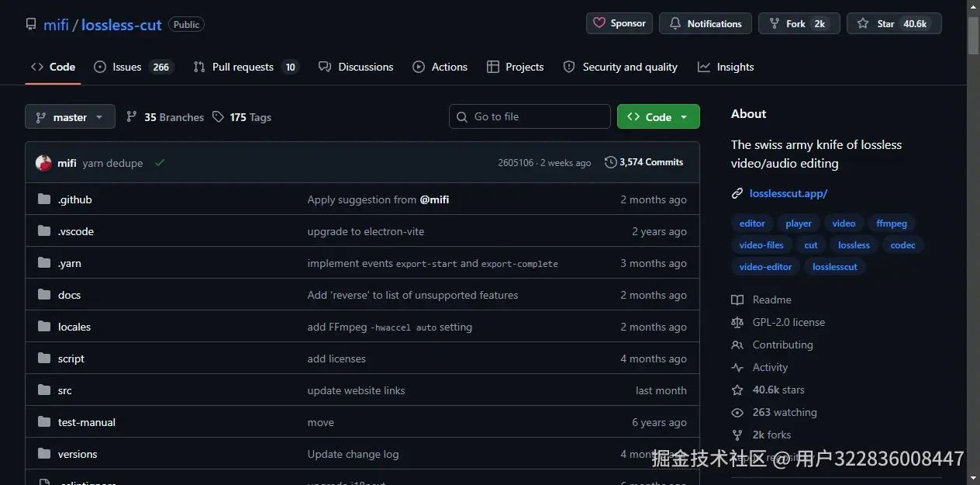Image resolution: width=980 pixels, height=485 pixels.
Task: Click the Sponsor heart button
Action: [619, 23]
